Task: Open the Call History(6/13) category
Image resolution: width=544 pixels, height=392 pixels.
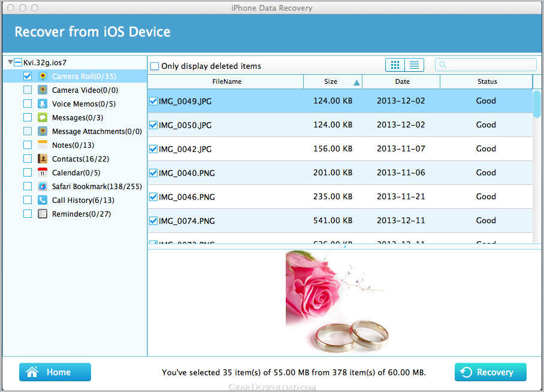Action: click(83, 200)
